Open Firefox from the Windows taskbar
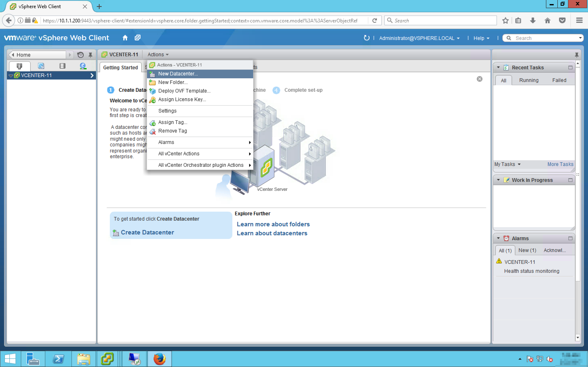 coord(159,358)
